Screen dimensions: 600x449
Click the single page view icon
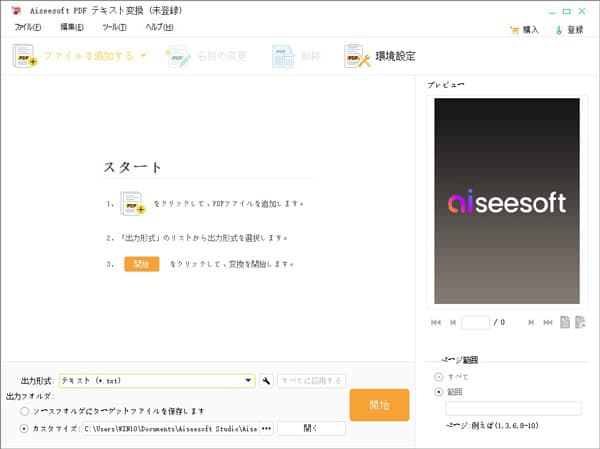[x=565, y=322]
